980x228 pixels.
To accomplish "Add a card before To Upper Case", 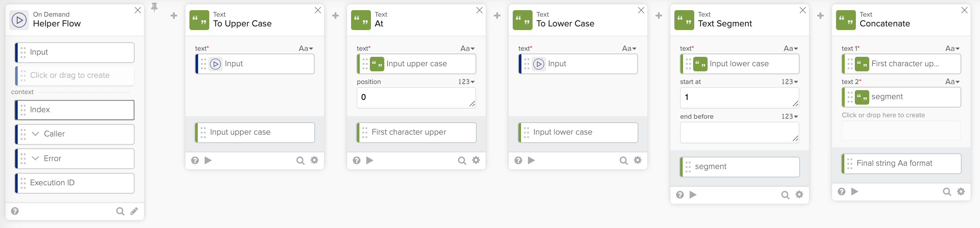I will (174, 16).
